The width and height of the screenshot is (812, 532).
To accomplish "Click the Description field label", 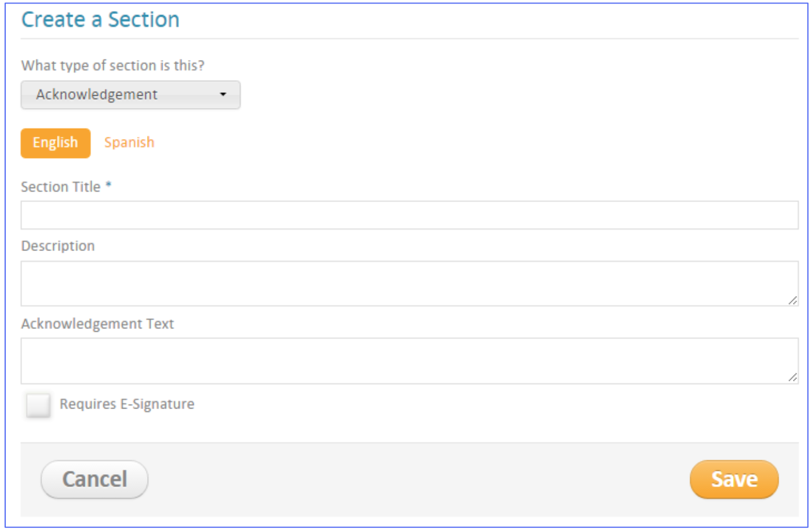I will [58, 246].
